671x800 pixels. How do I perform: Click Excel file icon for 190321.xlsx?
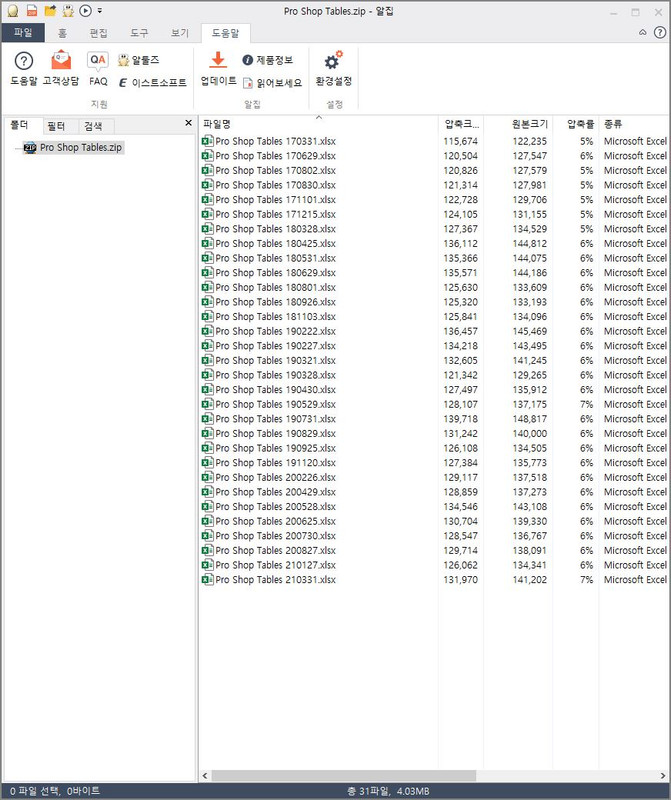coord(207,361)
